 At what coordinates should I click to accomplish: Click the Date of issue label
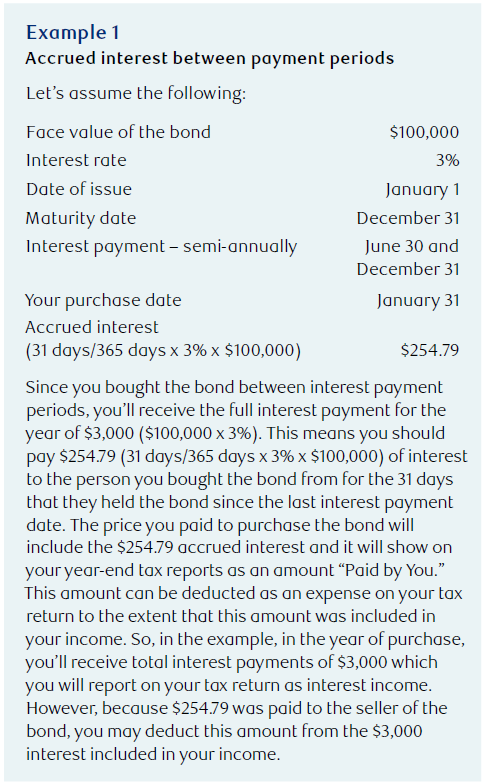point(79,189)
